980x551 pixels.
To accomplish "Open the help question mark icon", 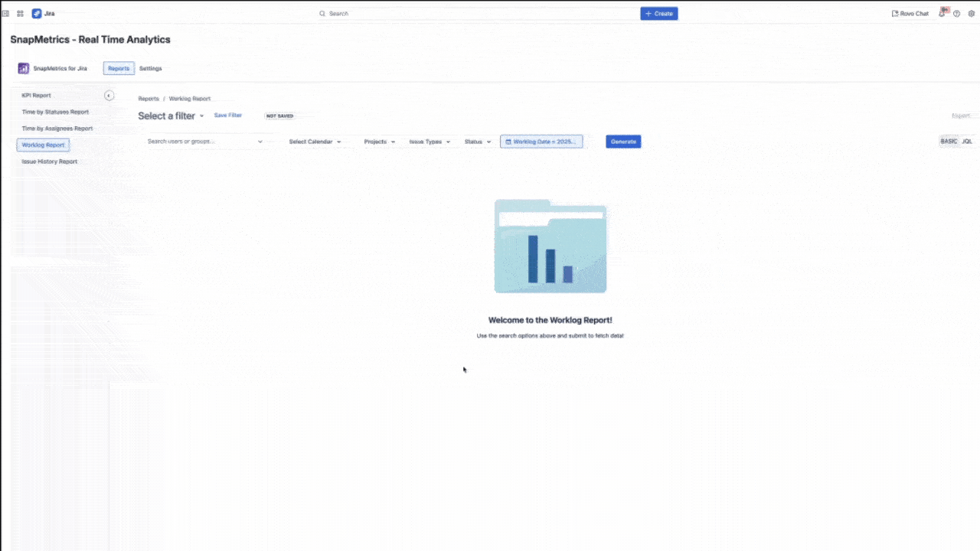I will (957, 14).
